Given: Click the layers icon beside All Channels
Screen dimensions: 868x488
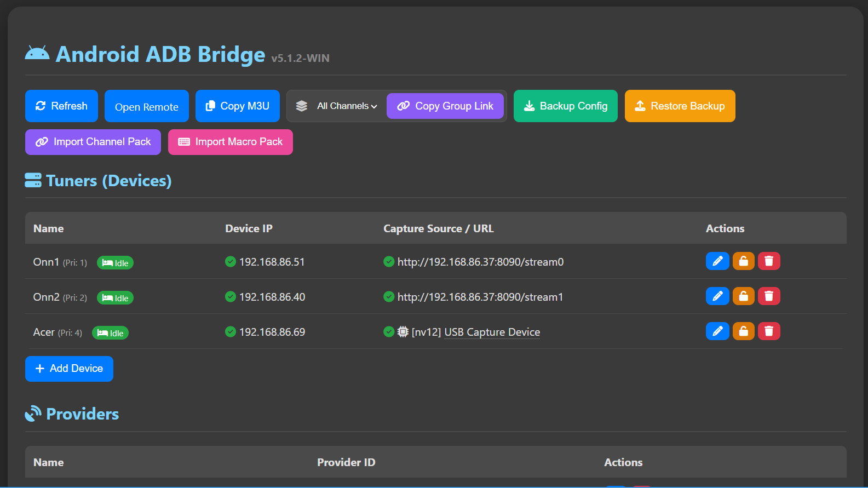Looking at the screenshot, I should (x=302, y=106).
